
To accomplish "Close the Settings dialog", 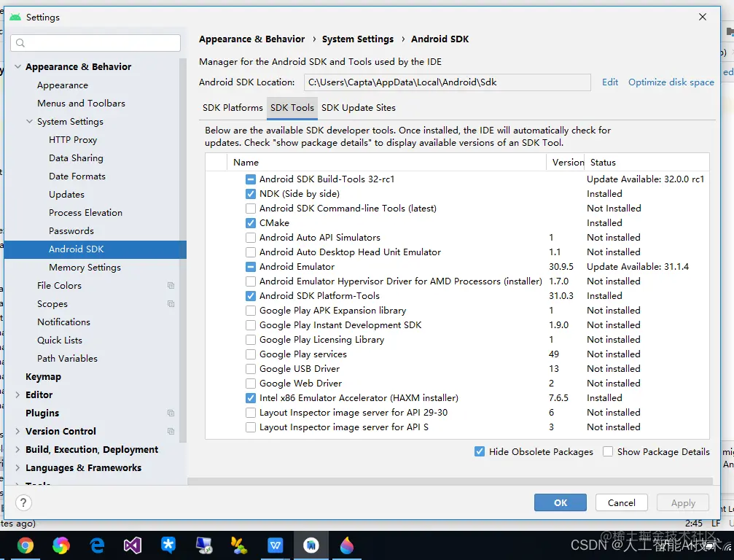I will [x=703, y=17].
